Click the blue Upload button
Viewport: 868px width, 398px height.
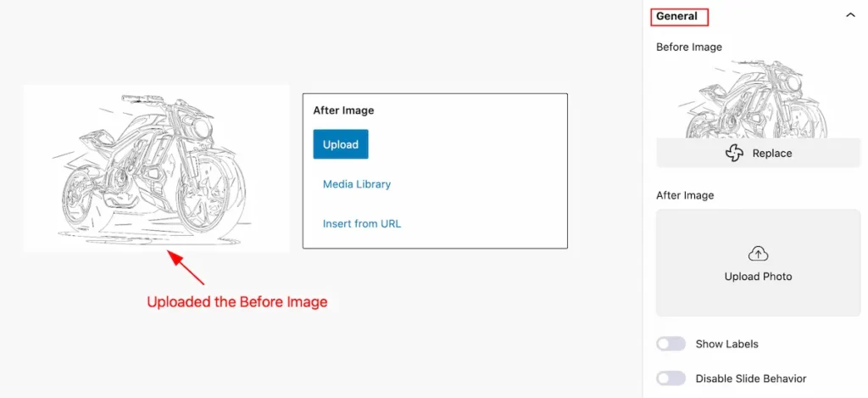(x=341, y=144)
